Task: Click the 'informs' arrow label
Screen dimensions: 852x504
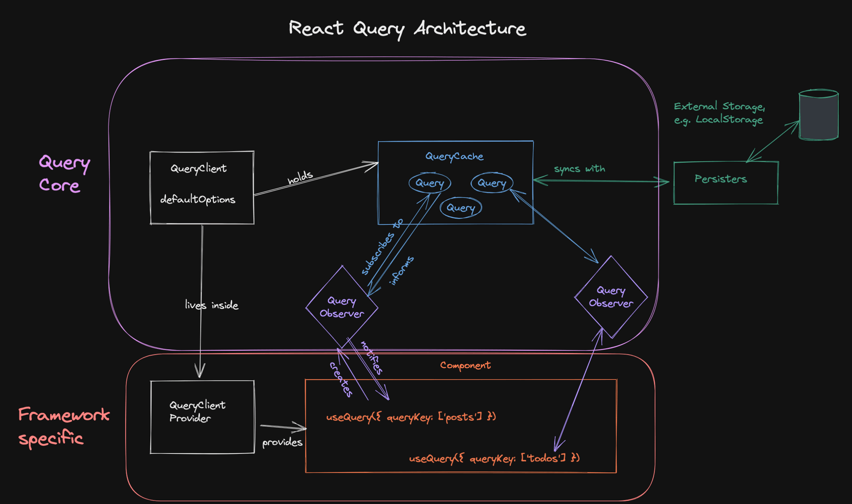Action: (402, 270)
